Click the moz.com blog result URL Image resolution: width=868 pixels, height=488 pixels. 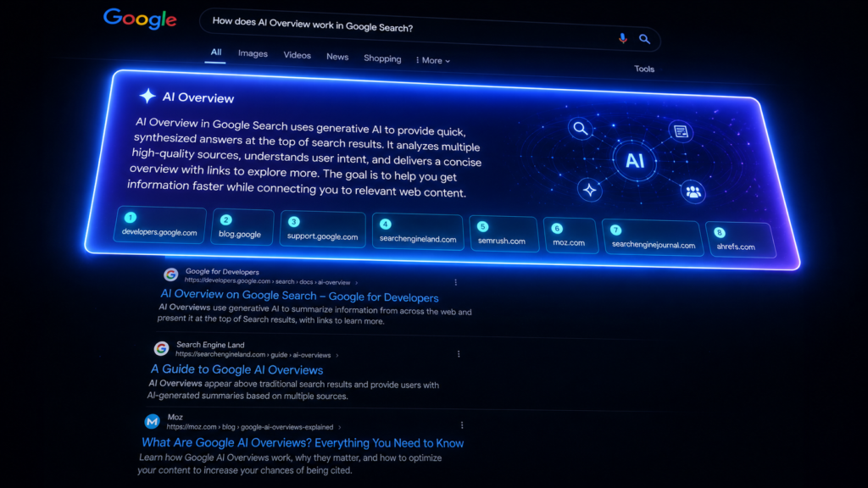(250, 427)
